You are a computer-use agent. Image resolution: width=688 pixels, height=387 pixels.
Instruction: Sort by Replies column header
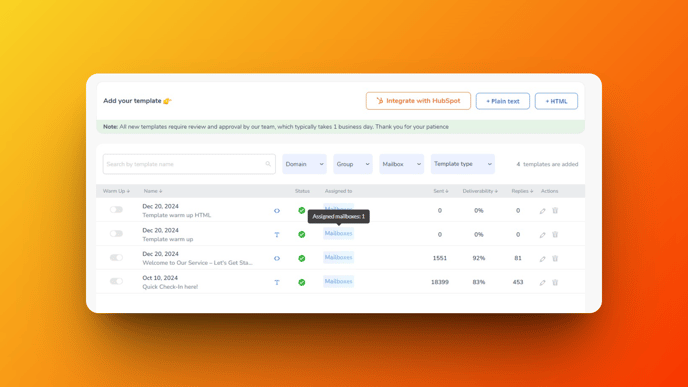522,191
